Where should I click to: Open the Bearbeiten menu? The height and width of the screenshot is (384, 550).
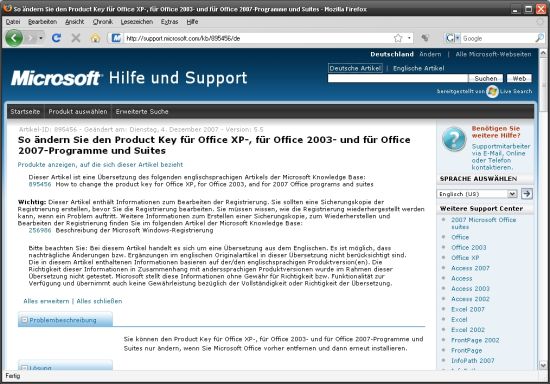click(x=42, y=22)
